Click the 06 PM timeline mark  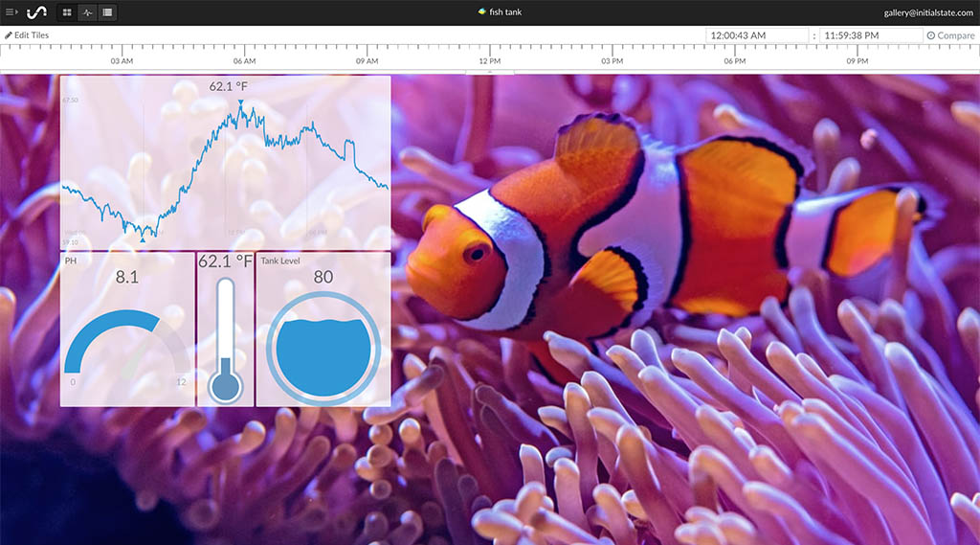734,60
